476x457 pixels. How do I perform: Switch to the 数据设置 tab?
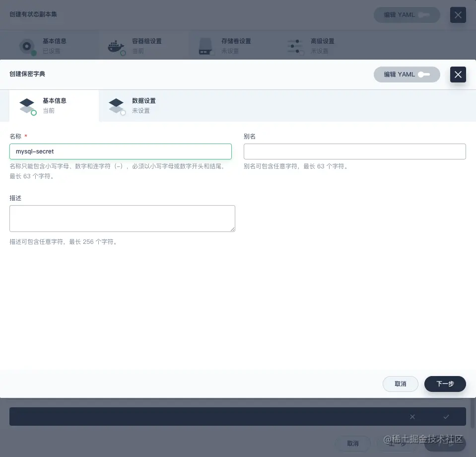[143, 106]
